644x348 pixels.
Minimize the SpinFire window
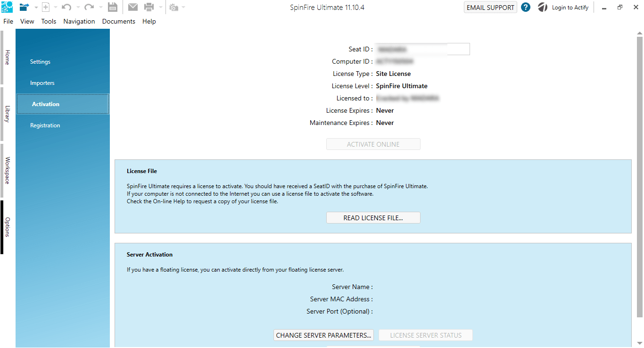pyautogui.click(x=604, y=8)
